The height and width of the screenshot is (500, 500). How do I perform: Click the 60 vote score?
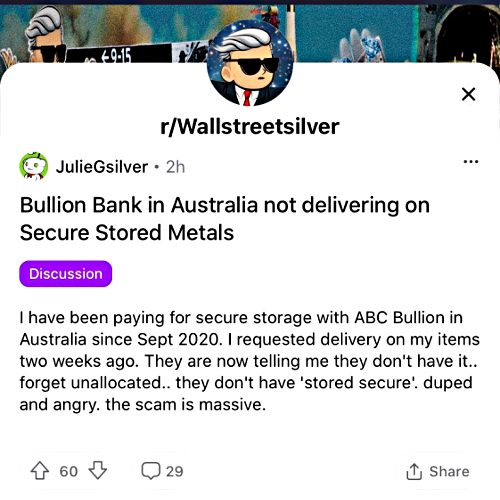pyautogui.click(x=69, y=471)
